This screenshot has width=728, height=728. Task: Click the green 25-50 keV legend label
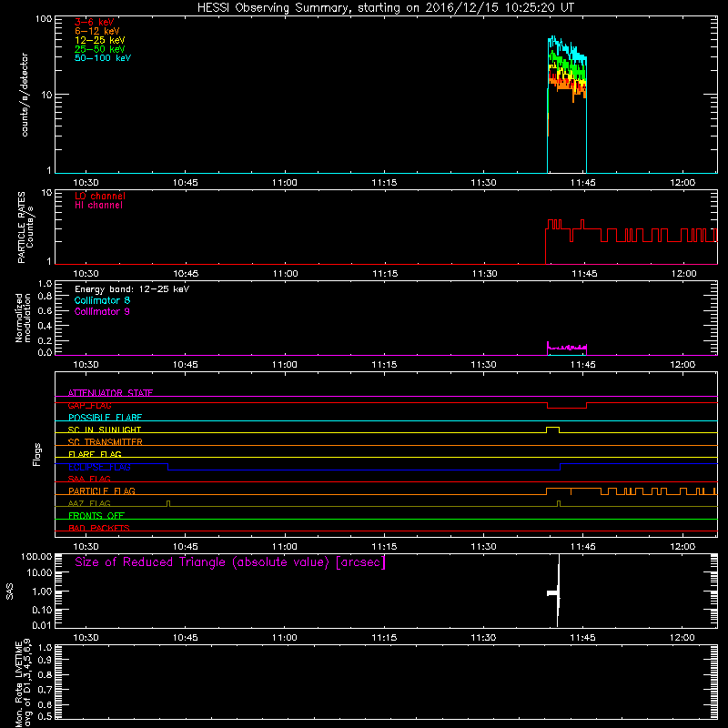click(99, 49)
